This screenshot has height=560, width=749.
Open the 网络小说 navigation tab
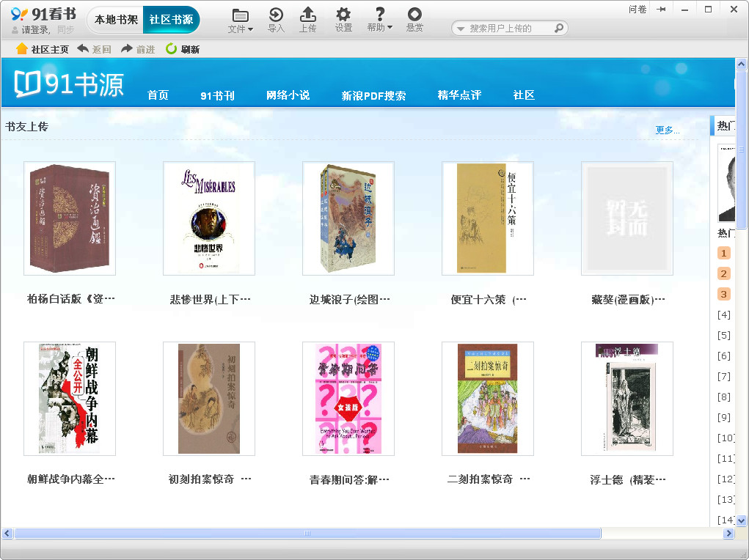pos(288,95)
